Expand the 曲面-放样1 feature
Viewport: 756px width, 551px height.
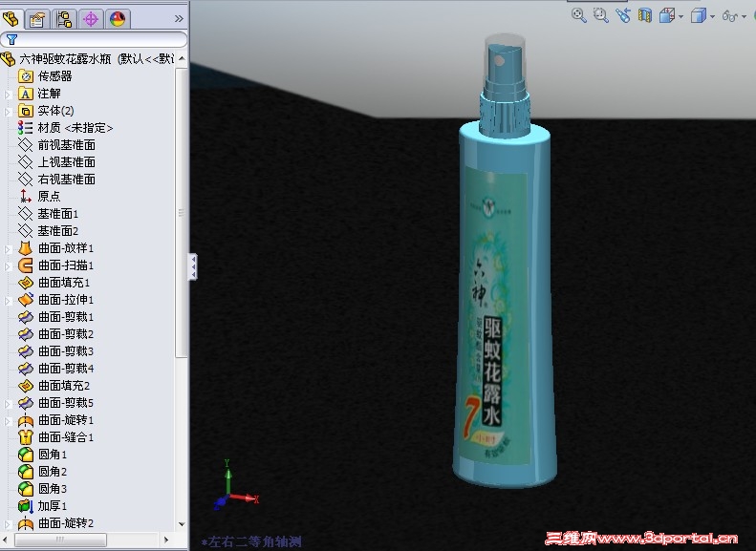pos(8,249)
